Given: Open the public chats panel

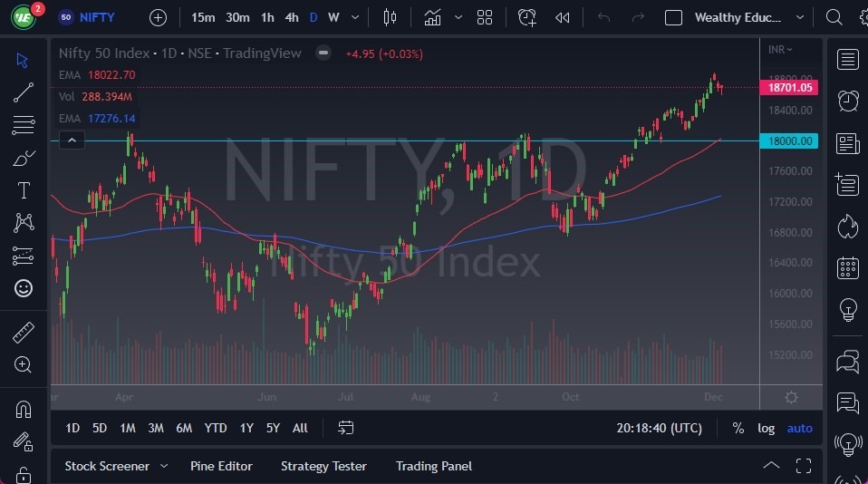Looking at the screenshot, I should [847, 362].
